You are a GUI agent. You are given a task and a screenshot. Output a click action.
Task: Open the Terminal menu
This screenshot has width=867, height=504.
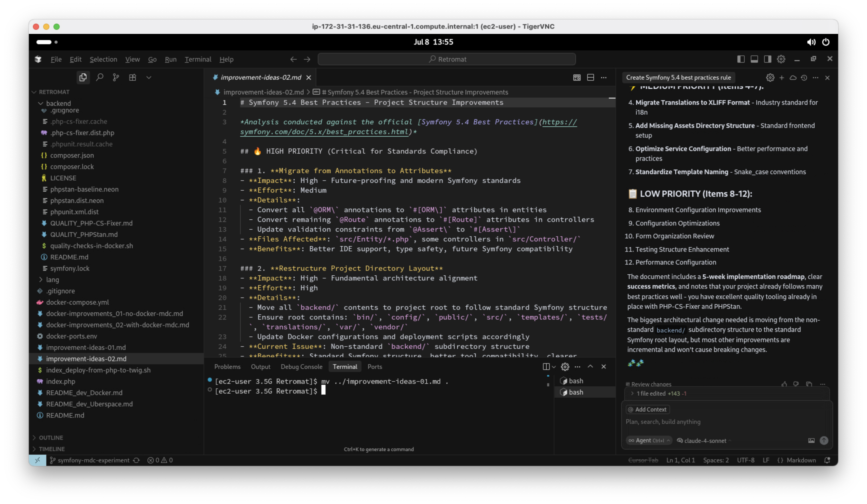(x=198, y=59)
